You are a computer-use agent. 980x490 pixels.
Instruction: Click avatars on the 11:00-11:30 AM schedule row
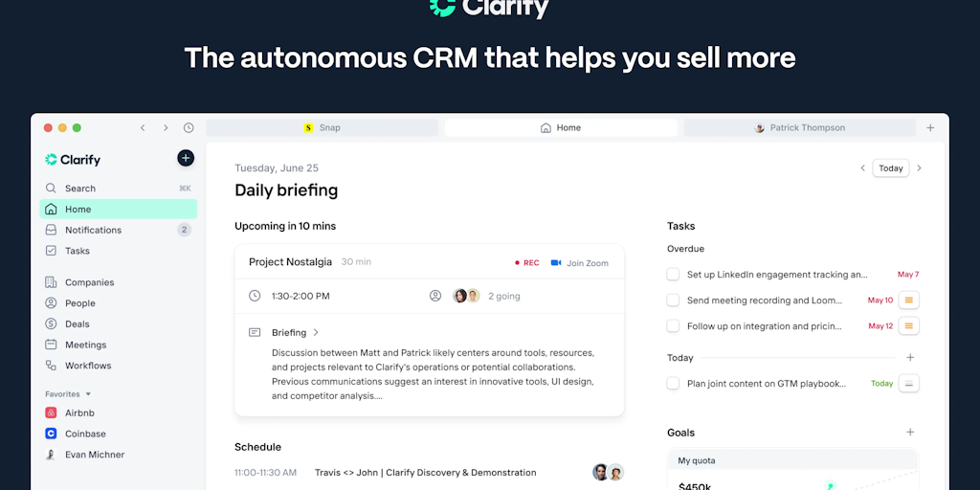[x=608, y=472]
